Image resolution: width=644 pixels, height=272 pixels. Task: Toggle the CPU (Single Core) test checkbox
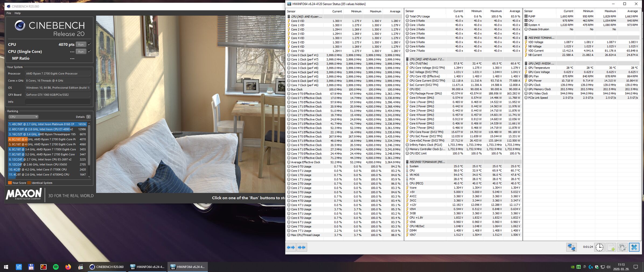point(89,51)
